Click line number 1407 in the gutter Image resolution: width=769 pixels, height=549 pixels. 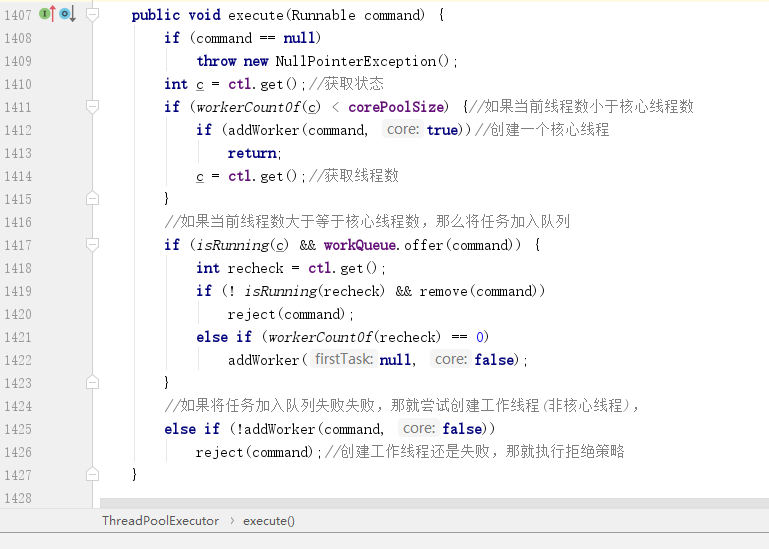[18, 15]
